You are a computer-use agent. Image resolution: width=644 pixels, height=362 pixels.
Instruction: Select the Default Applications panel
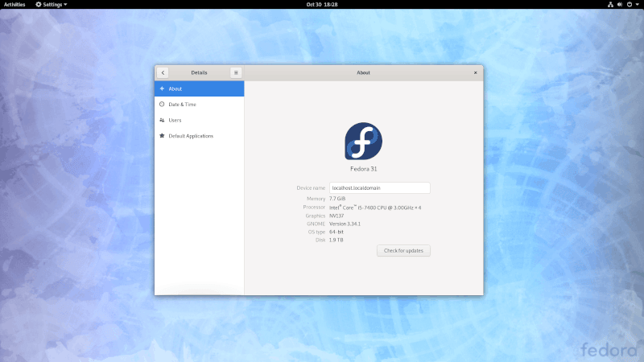click(x=199, y=136)
